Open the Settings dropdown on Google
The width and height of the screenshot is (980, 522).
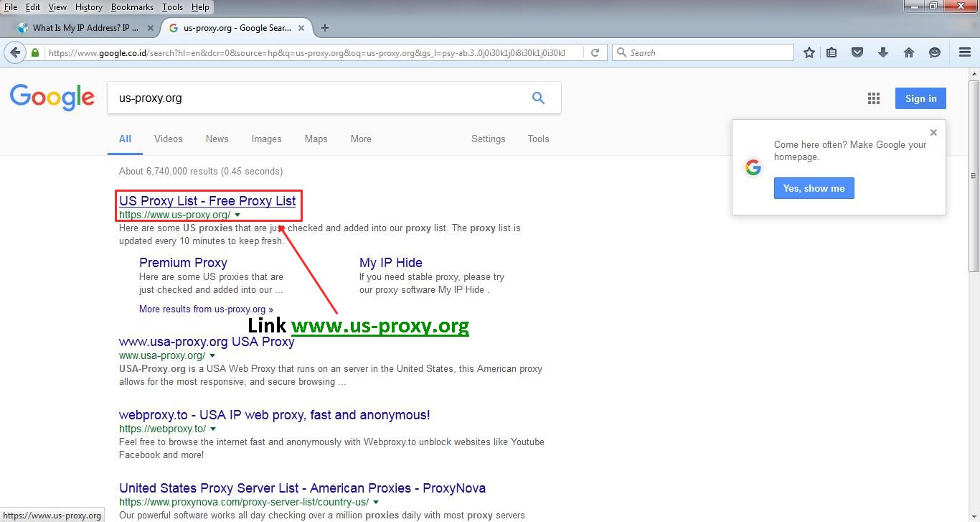(489, 139)
